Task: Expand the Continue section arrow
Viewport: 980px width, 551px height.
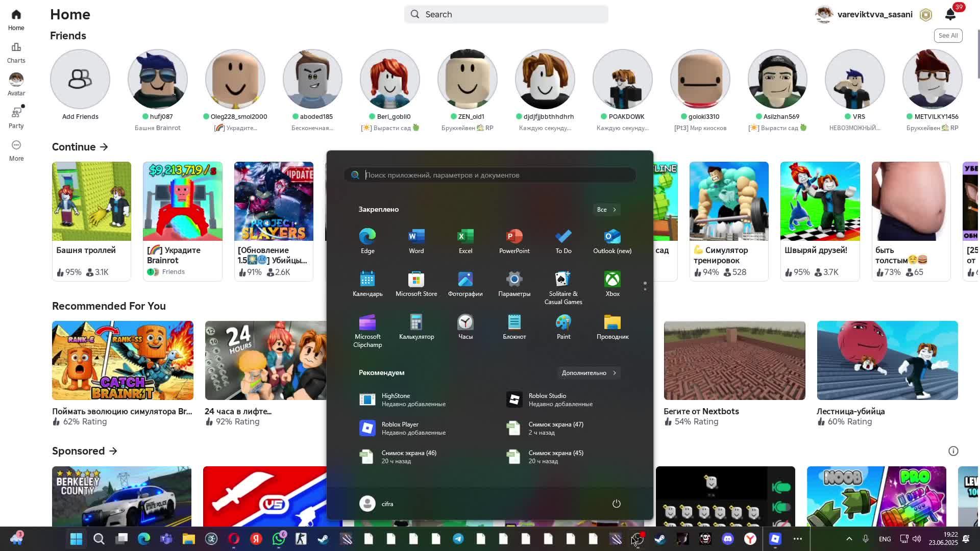Action: tap(104, 147)
